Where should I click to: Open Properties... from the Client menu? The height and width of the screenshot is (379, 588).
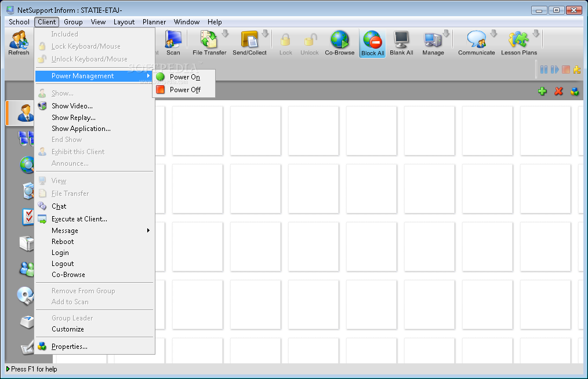pyautogui.click(x=95, y=347)
